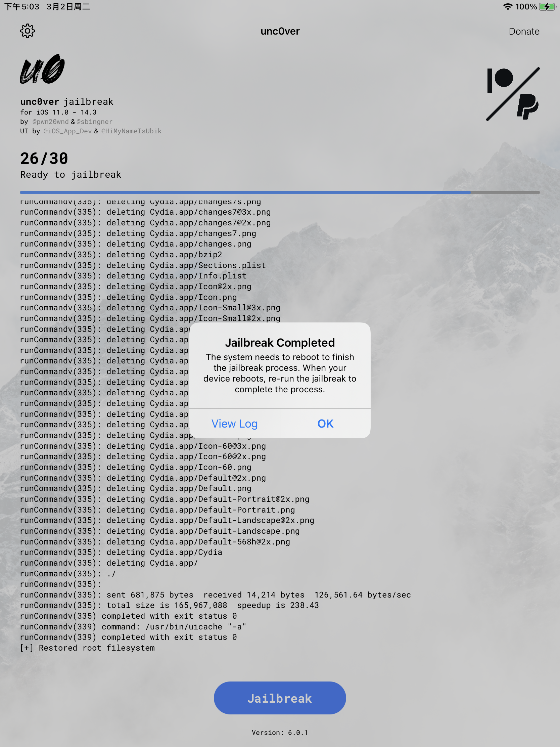Image resolution: width=560 pixels, height=747 pixels.
Task: Tap View Log in the alert
Action: point(234,424)
